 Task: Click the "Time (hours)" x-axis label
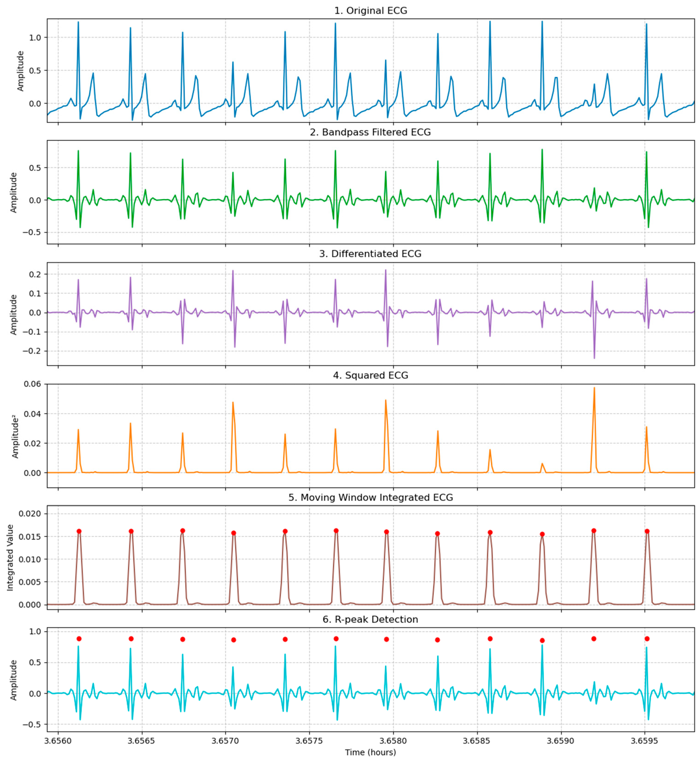point(370,752)
